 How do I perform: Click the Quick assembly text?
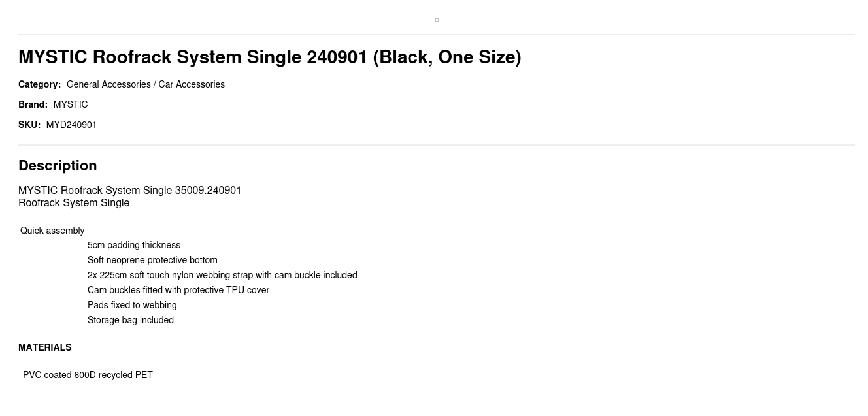coord(52,231)
